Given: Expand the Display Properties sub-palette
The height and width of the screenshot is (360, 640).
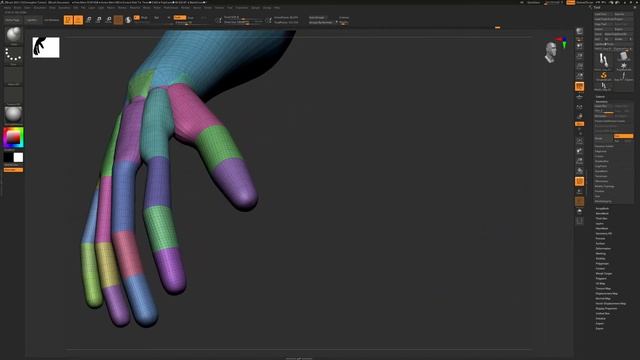Looking at the screenshot, I should [x=606, y=309].
